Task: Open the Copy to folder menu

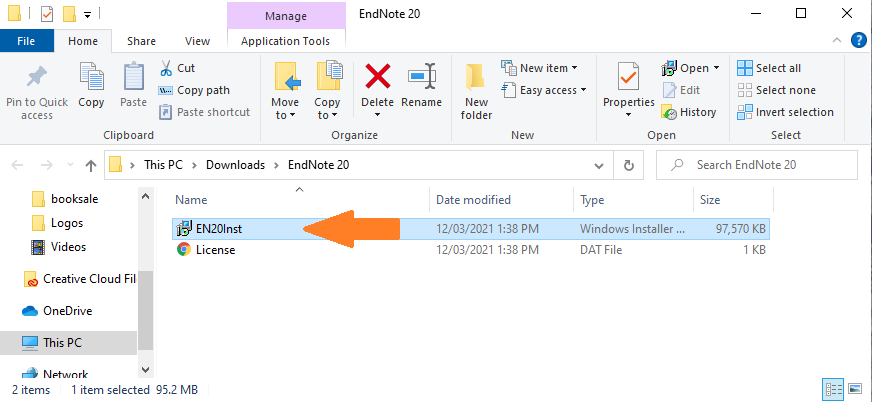Action: 327,91
